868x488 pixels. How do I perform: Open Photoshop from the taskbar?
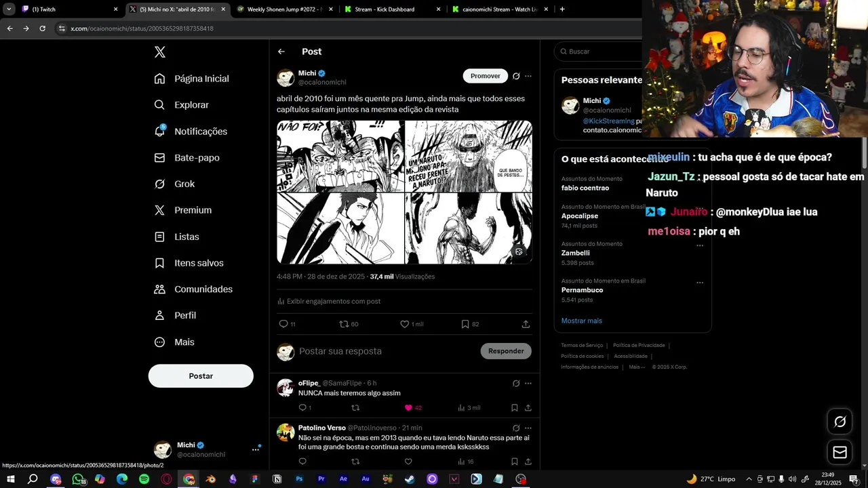coord(299,479)
